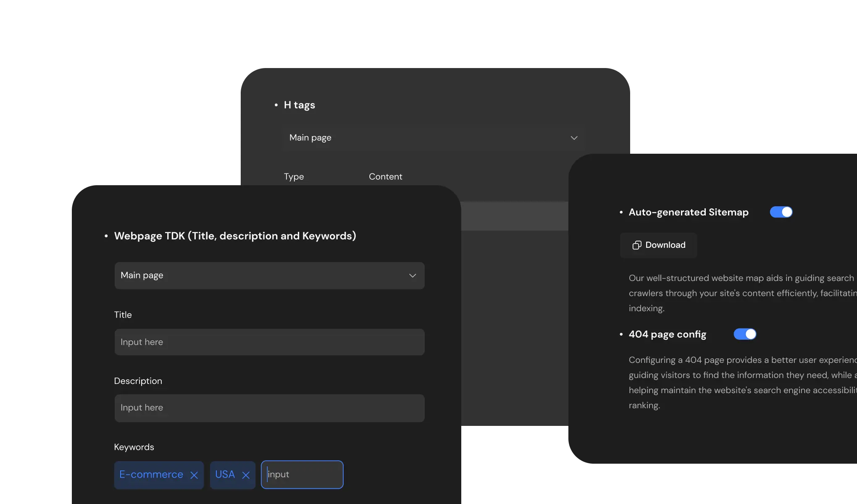Click the H tags section heading
Image resolution: width=857 pixels, height=504 pixels.
(299, 105)
